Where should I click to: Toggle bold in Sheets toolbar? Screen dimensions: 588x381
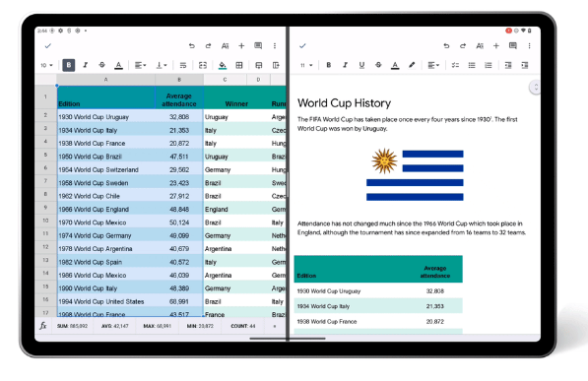(x=69, y=65)
